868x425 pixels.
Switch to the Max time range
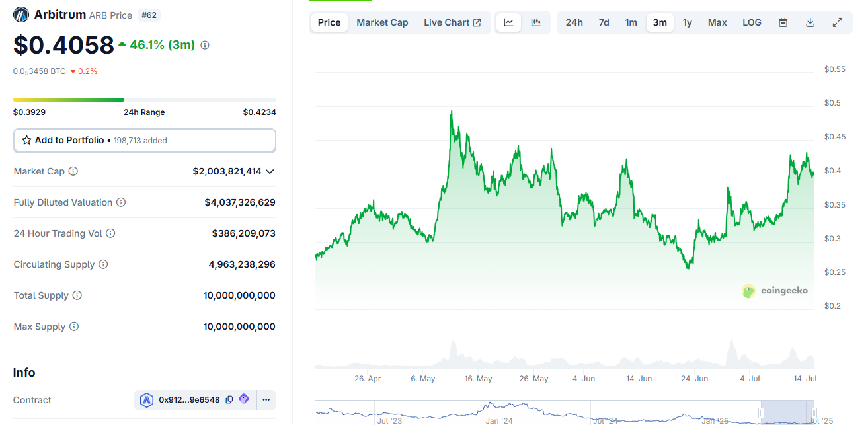pyautogui.click(x=717, y=22)
